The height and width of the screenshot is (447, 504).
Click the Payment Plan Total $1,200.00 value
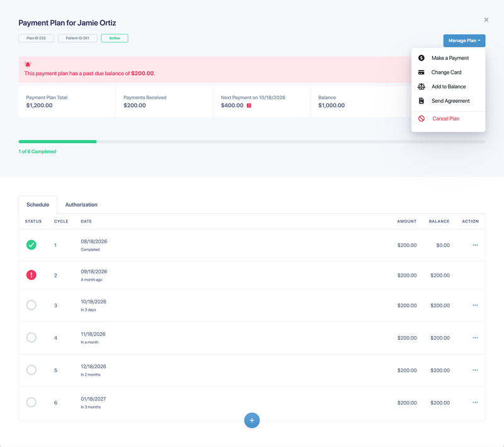click(39, 105)
